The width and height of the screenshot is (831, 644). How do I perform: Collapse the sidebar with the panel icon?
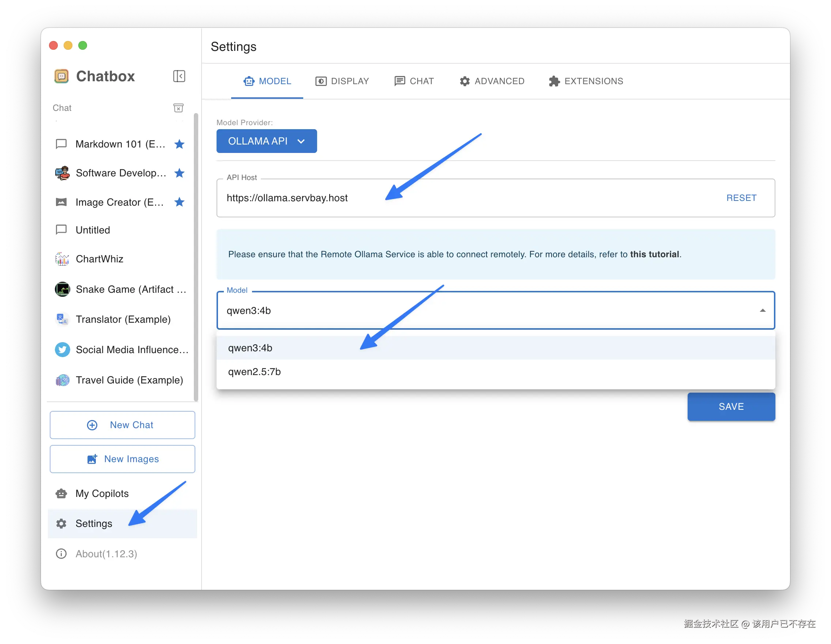179,76
